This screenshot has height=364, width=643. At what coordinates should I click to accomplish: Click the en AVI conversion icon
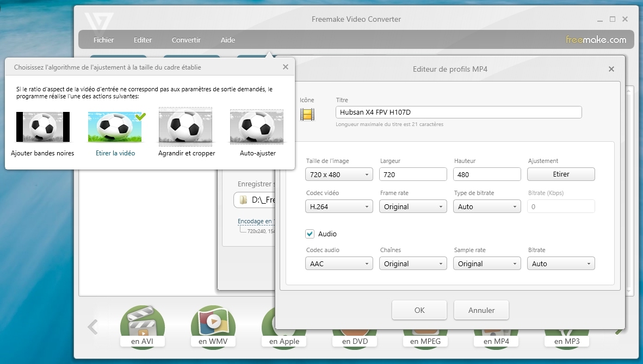coord(142,327)
